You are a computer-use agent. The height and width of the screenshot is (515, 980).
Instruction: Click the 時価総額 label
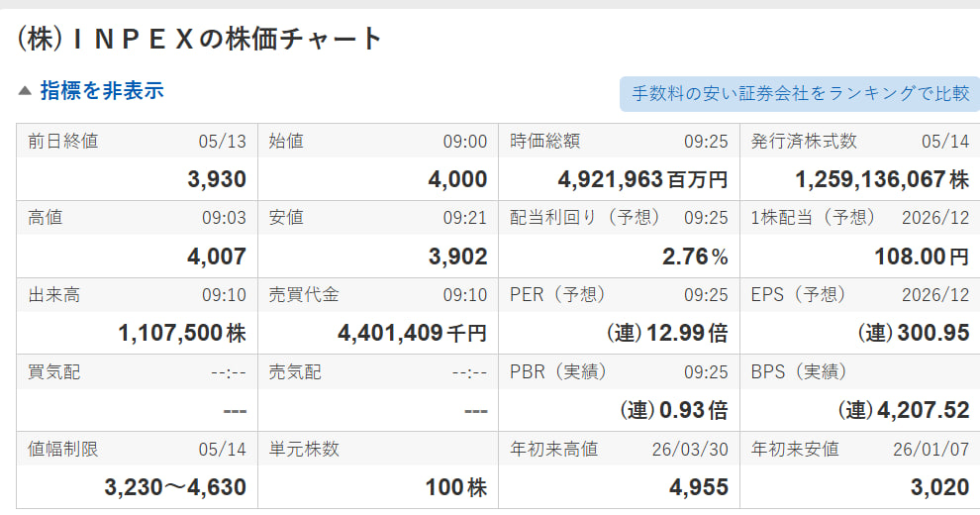coord(545,141)
